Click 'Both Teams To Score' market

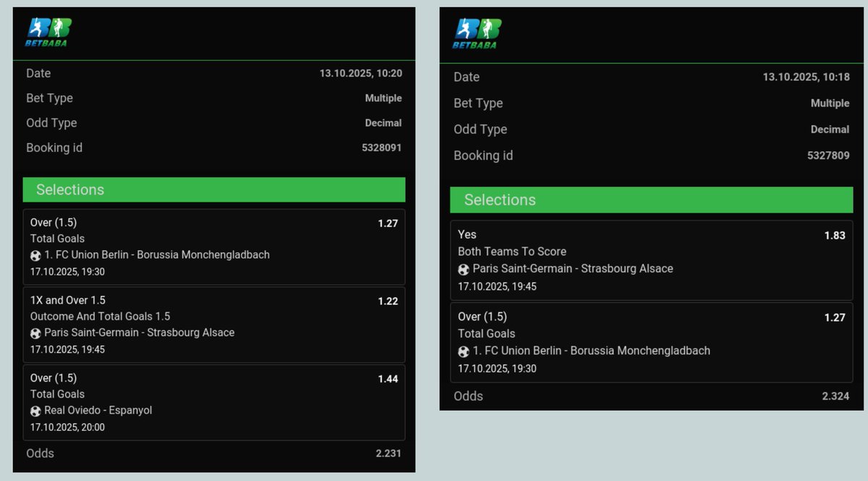512,252
